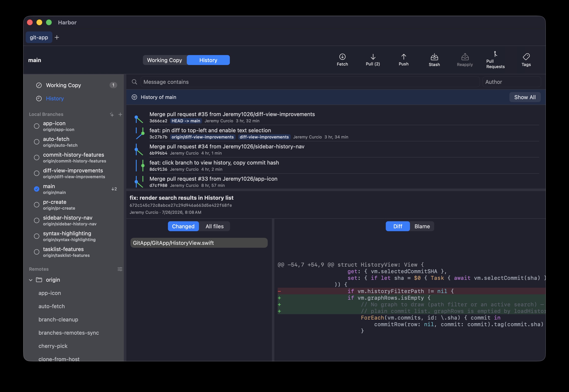The image size is (569, 392).
Task: Click the sparkle icon beside Local Branches
Action: pos(112,114)
